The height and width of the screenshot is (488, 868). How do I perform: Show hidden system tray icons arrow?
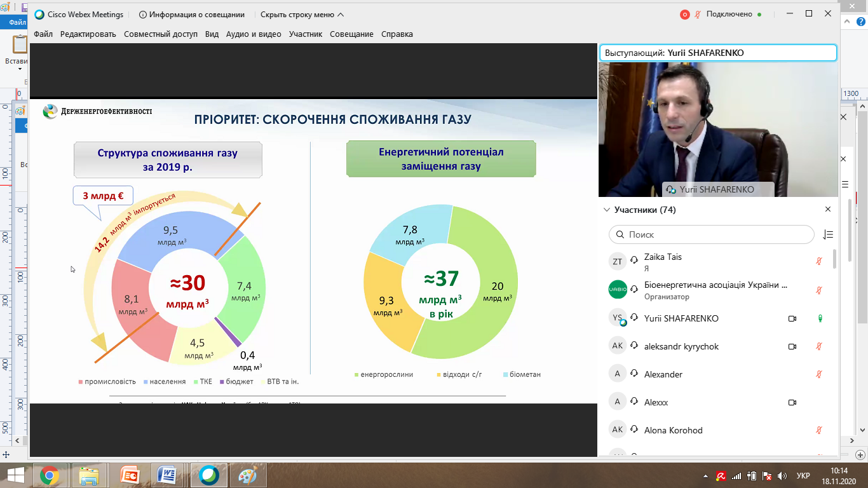click(706, 475)
